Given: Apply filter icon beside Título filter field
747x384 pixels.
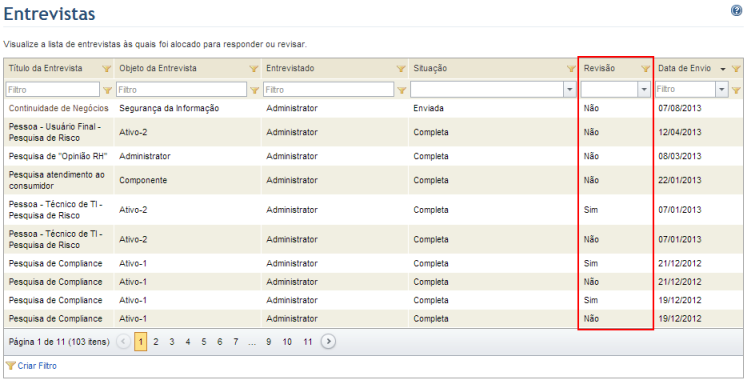Looking at the screenshot, I should point(107,90).
